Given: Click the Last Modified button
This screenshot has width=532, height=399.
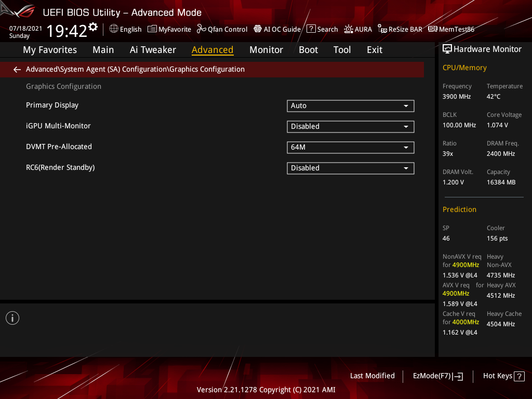Looking at the screenshot, I should click(372, 376).
